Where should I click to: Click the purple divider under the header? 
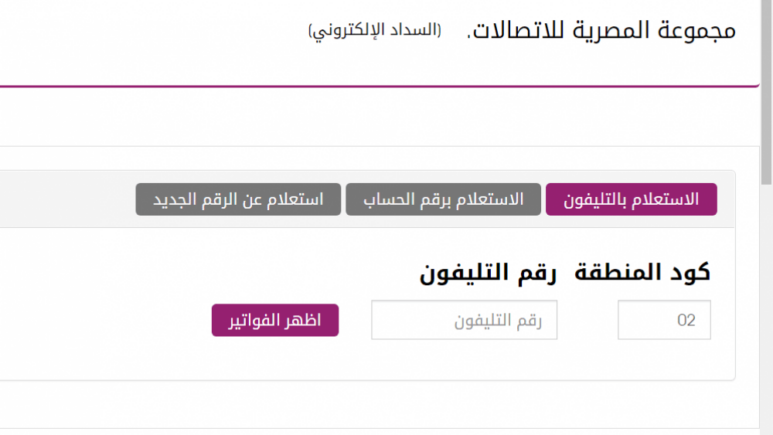[380, 86]
